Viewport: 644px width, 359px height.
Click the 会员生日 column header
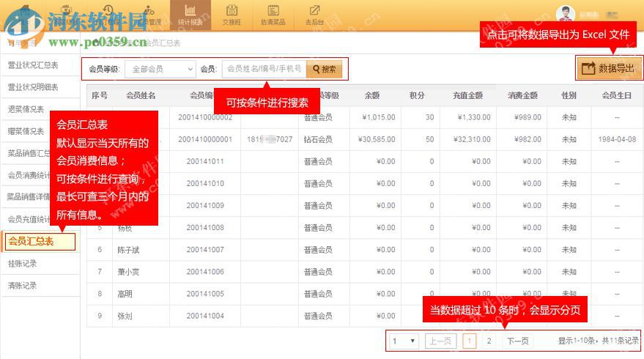pyautogui.click(x=616, y=95)
